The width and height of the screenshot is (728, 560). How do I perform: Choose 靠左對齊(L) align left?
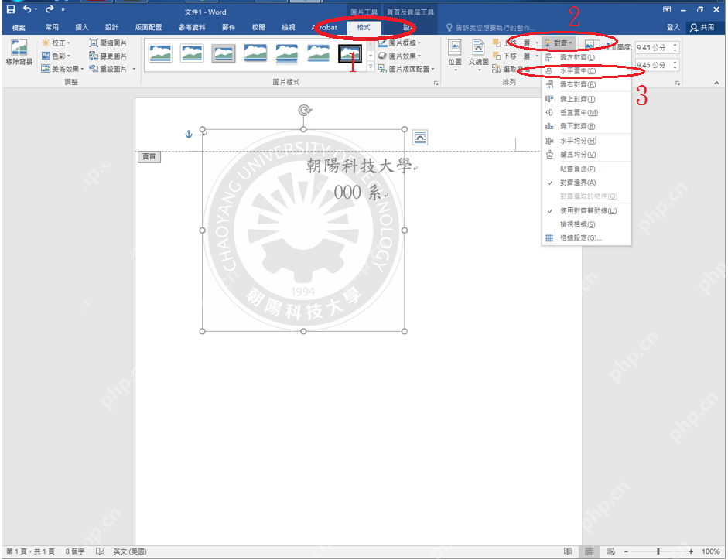point(586,57)
